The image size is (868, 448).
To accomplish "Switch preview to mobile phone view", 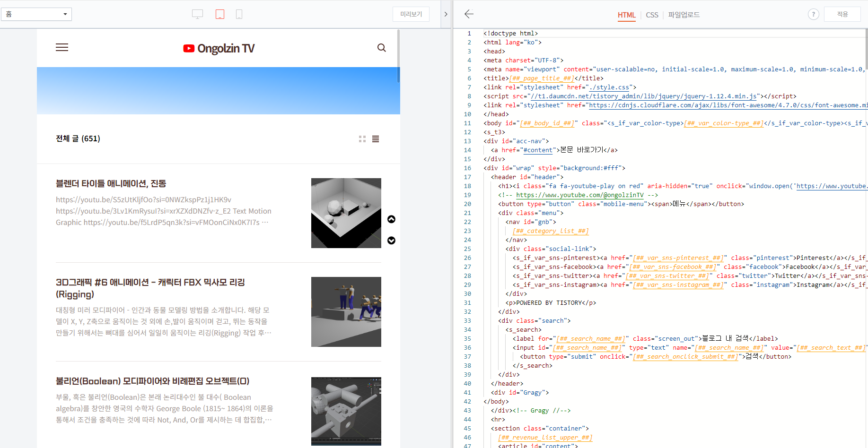I will tap(239, 14).
